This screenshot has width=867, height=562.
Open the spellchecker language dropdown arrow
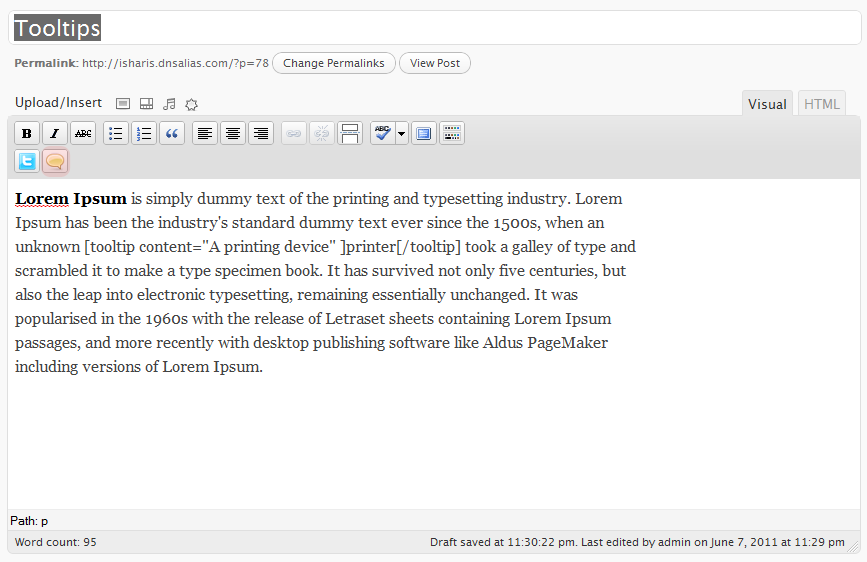tap(402, 133)
